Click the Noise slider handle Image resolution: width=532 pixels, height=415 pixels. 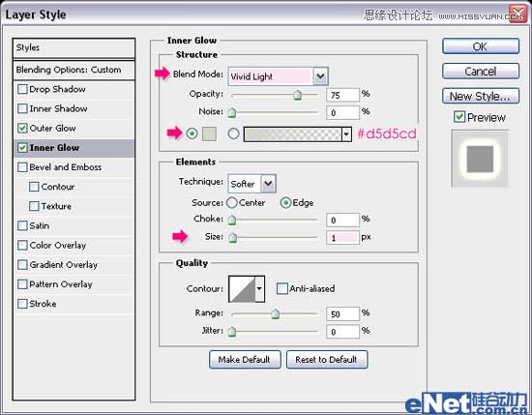(232, 112)
